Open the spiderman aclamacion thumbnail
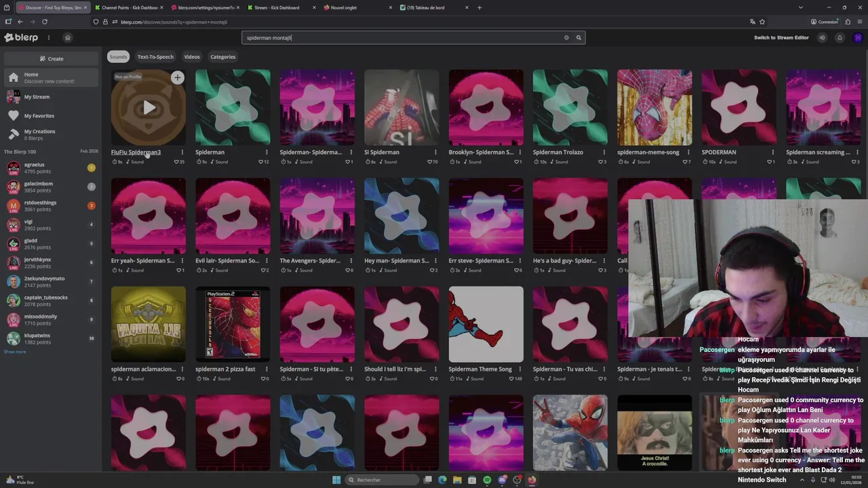 point(149,325)
